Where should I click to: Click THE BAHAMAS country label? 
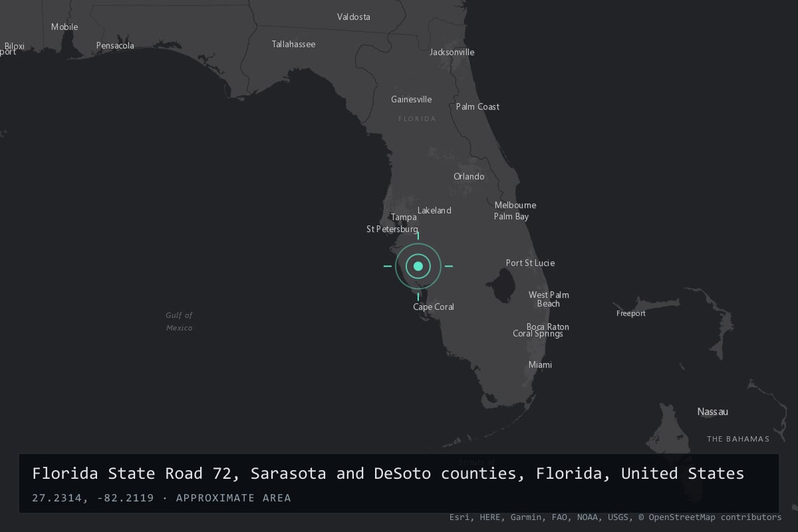tap(738, 439)
